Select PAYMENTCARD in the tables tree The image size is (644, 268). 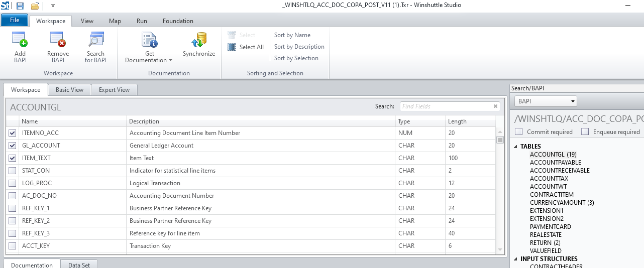(x=551, y=227)
